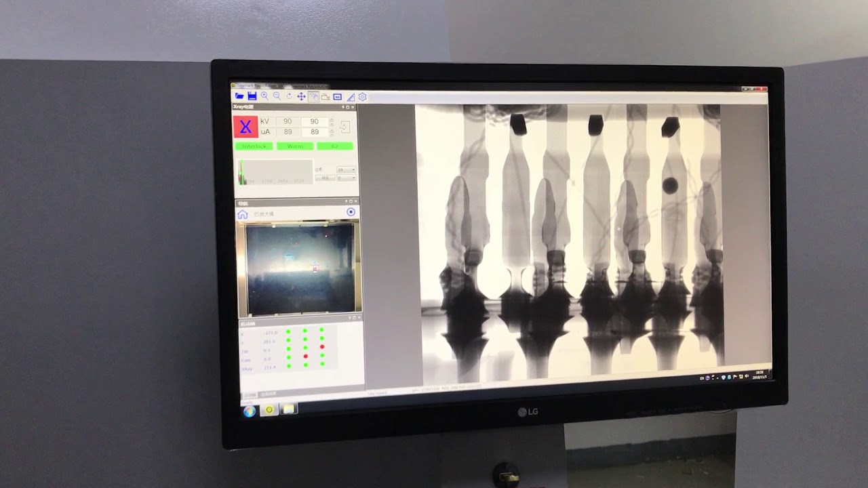This screenshot has height=488, width=868.
Task: Select the four-arrow move tool
Action: click(x=301, y=96)
